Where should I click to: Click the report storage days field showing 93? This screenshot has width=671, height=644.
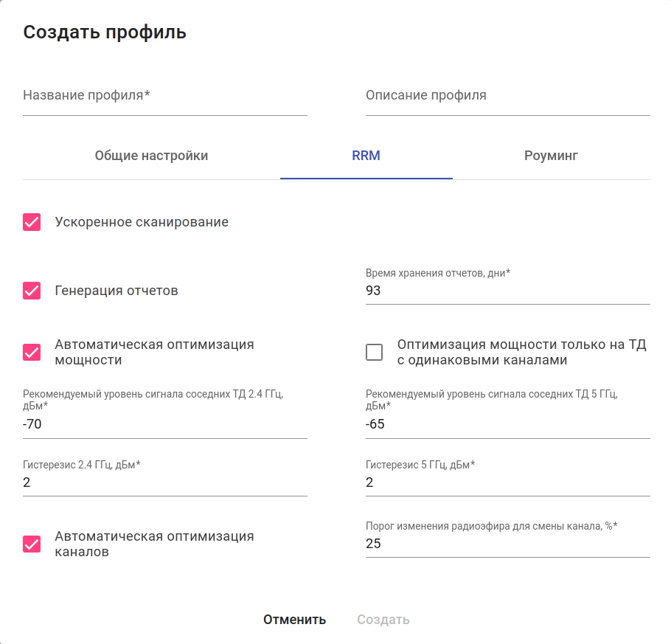(507, 291)
